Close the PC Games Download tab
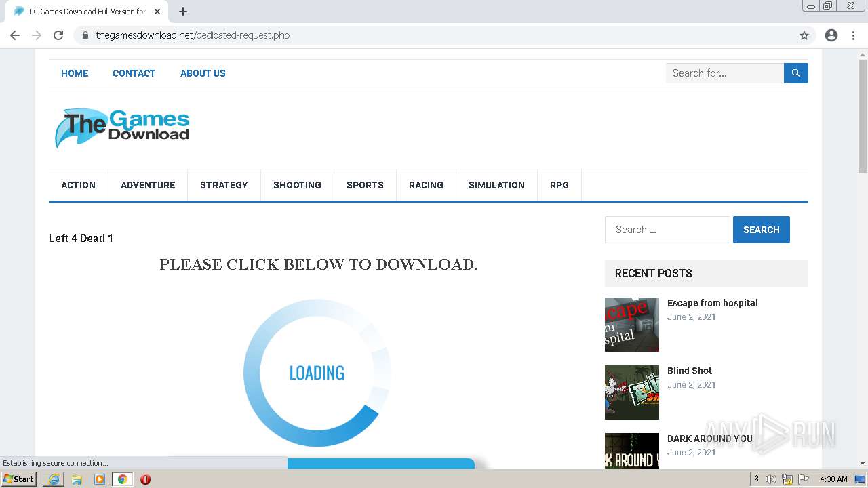The width and height of the screenshot is (868, 488). click(x=157, y=12)
